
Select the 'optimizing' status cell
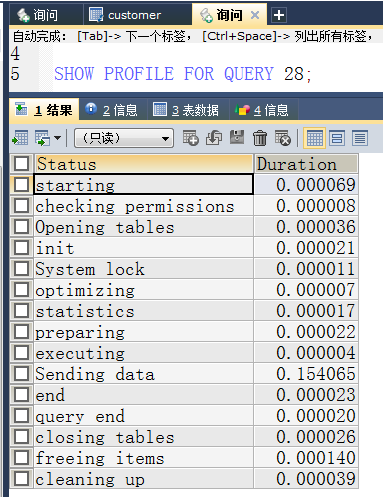[144, 290]
